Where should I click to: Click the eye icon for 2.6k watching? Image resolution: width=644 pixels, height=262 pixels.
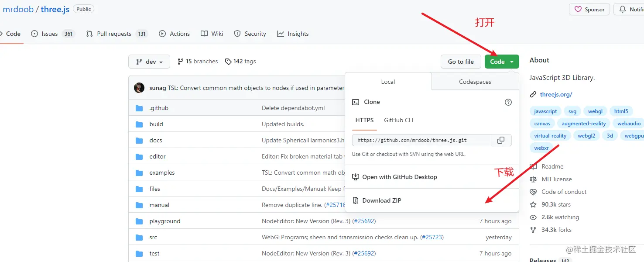pyautogui.click(x=533, y=217)
